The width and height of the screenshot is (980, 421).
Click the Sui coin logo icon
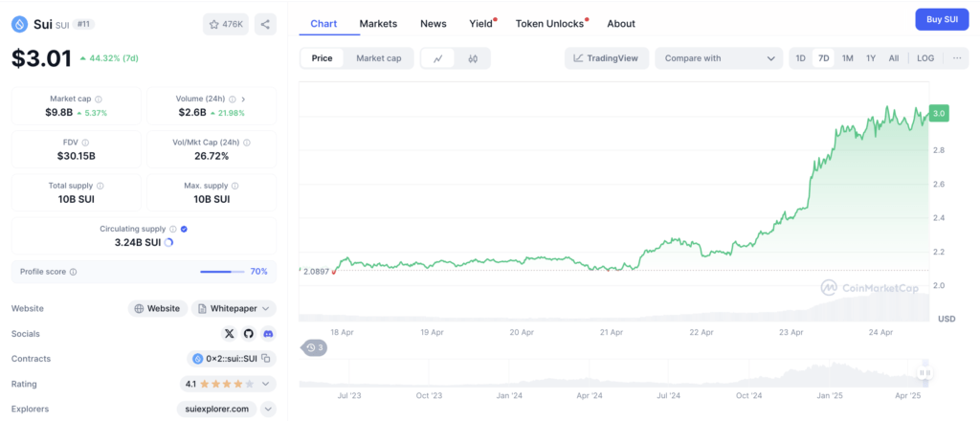pos(20,24)
